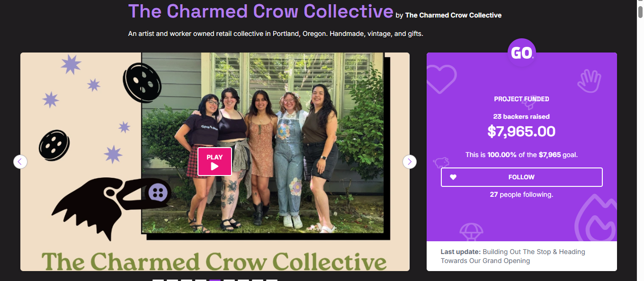Show the seventh carousel slide indicator
The image size is (644, 281).
[243, 280]
